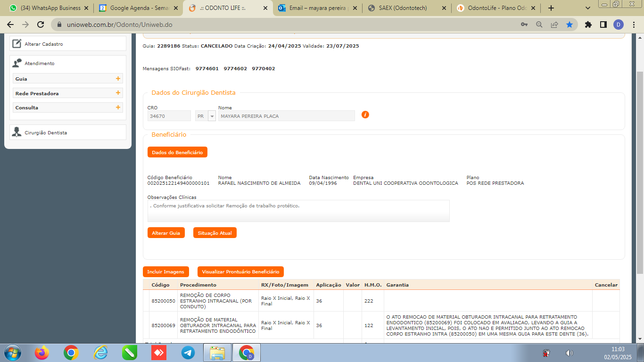The width and height of the screenshot is (644, 362).
Task: Open the CRO state PR dropdown
Action: tap(212, 116)
